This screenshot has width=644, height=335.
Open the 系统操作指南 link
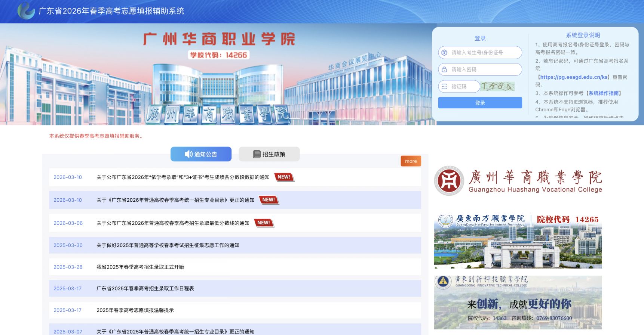click(x=604, y=93)
